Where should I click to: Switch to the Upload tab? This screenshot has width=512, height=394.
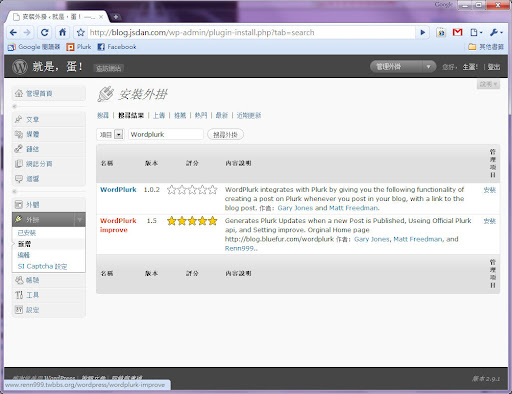[x=159, y=115]
